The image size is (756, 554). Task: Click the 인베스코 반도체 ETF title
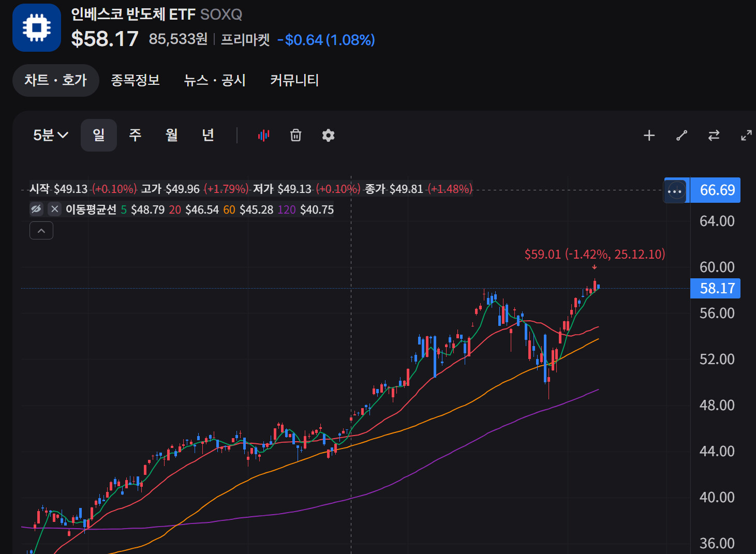(133, 14)
